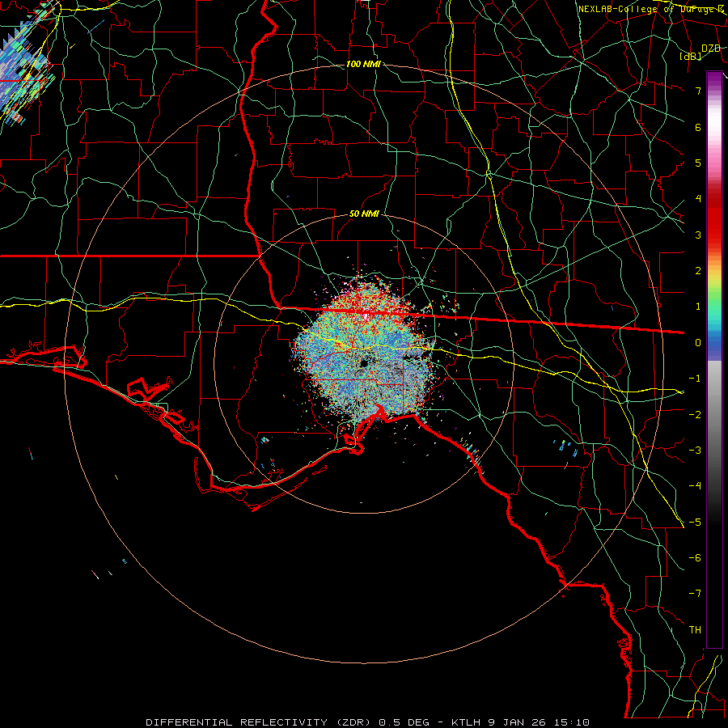Click the 7 tick label on the color scale

(x=698, y=91)
